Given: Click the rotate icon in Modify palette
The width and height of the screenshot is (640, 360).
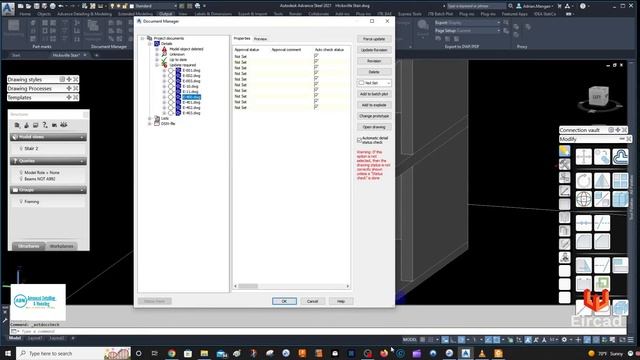Looking at the screenshot, I should (x=584, y=181).
